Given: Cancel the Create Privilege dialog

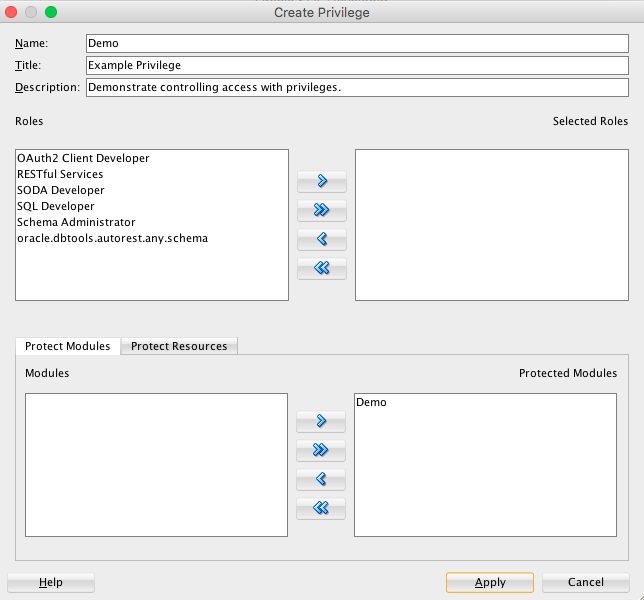Looking at the screenshot, I should click(586, 582).
